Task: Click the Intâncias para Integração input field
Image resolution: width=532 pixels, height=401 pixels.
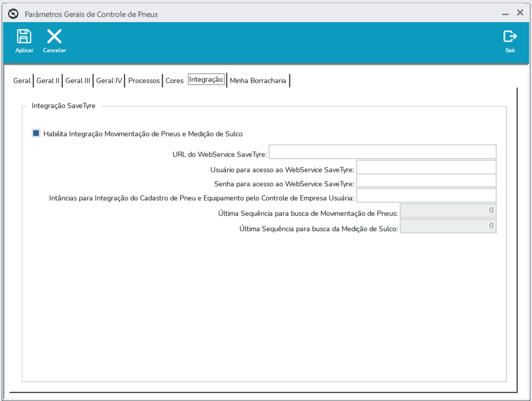Action: coord(427,195)
